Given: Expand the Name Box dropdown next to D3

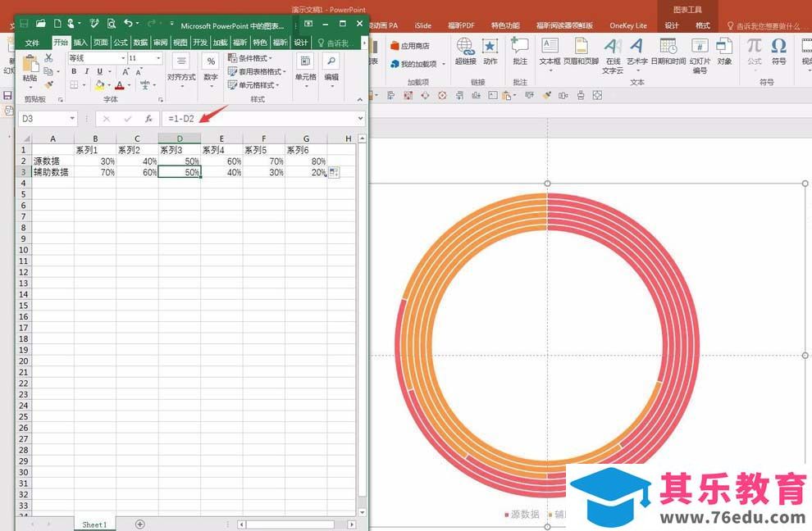Looking at the screenshot, I should click(72, 119).
